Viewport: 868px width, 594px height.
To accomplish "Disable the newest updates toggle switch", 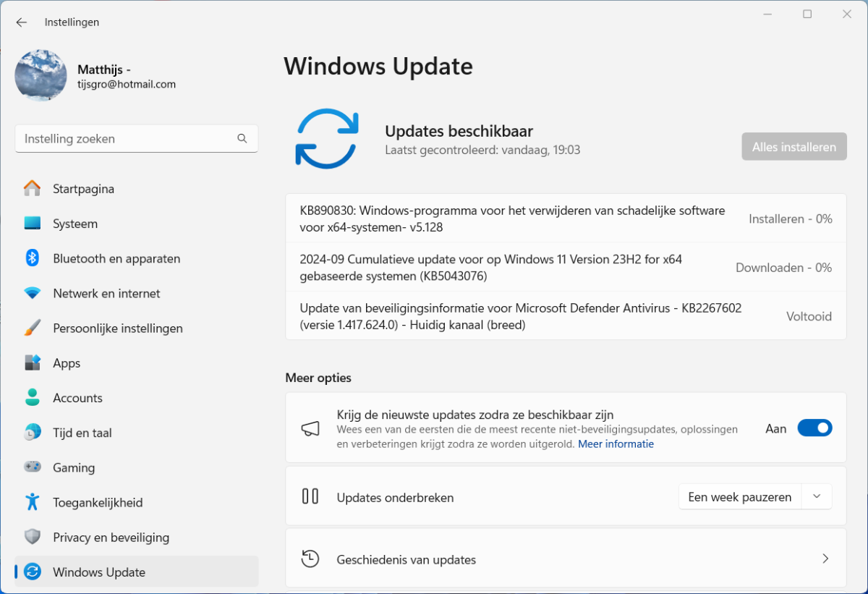I will [814, 428].
